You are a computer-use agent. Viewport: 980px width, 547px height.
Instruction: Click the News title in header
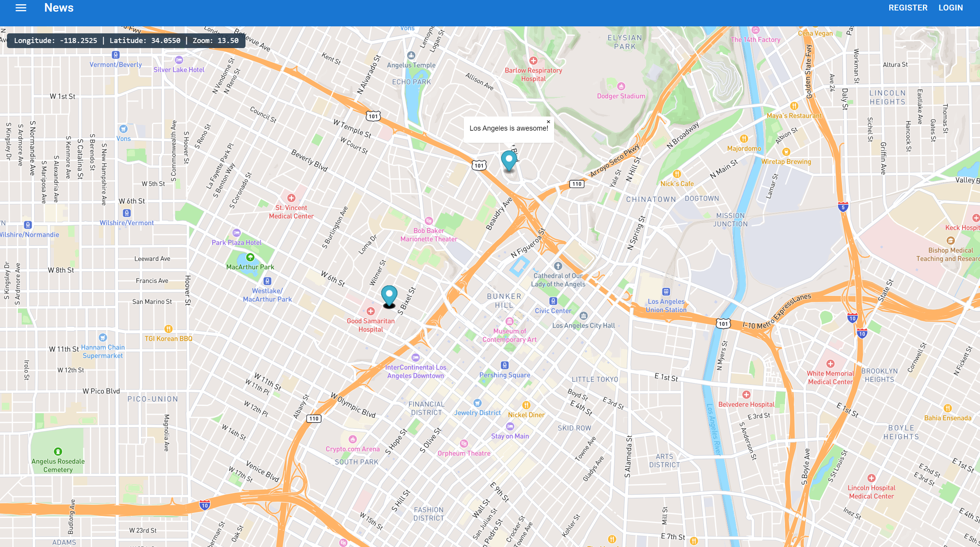(59, 8)
